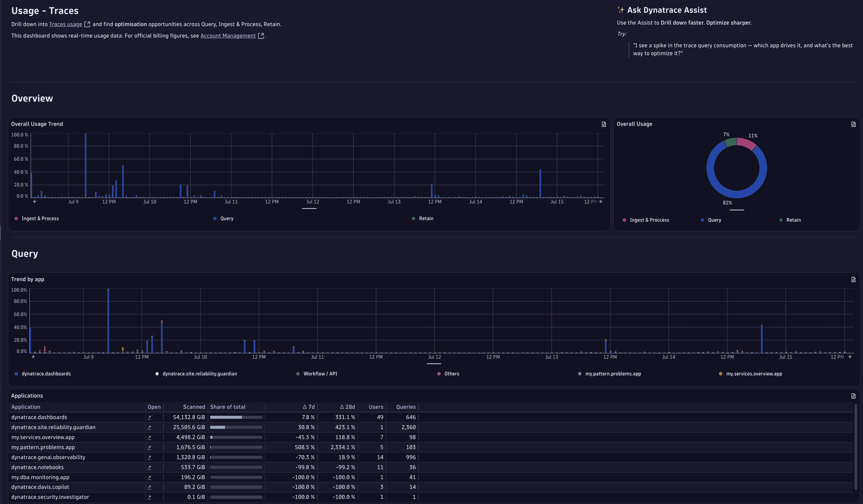Sort table by Scanned column header
The height and width of the screenshot is (504, 863).
194,407
